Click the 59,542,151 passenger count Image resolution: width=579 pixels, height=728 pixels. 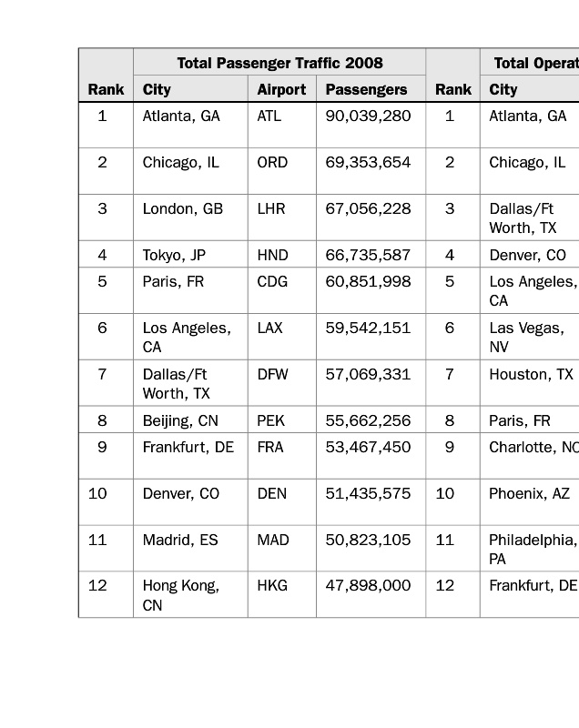coord(368,329)
